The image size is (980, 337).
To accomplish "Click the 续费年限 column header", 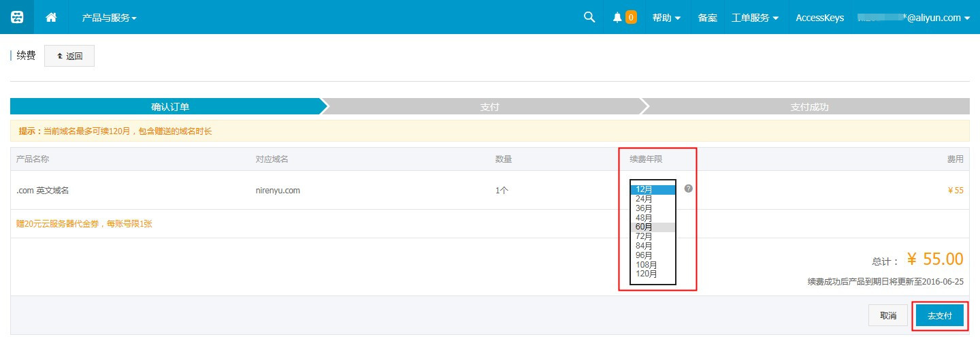I will [x=646, y=159].
